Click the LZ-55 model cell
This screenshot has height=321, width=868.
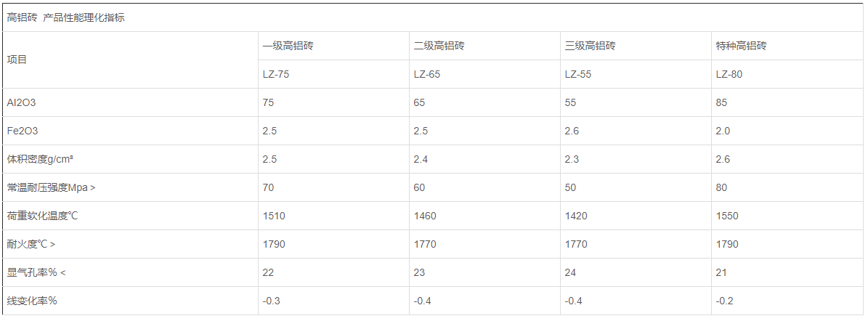578,74
